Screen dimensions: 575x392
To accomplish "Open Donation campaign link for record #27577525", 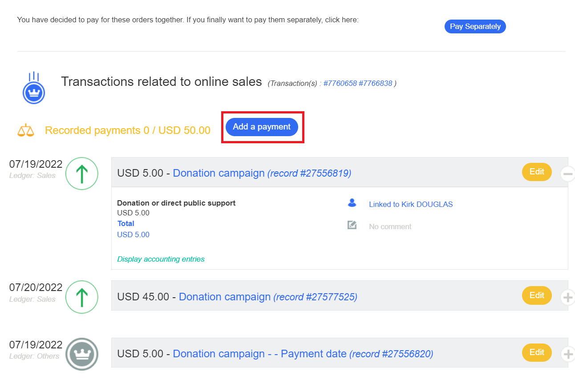I will (x=224, y=297).
